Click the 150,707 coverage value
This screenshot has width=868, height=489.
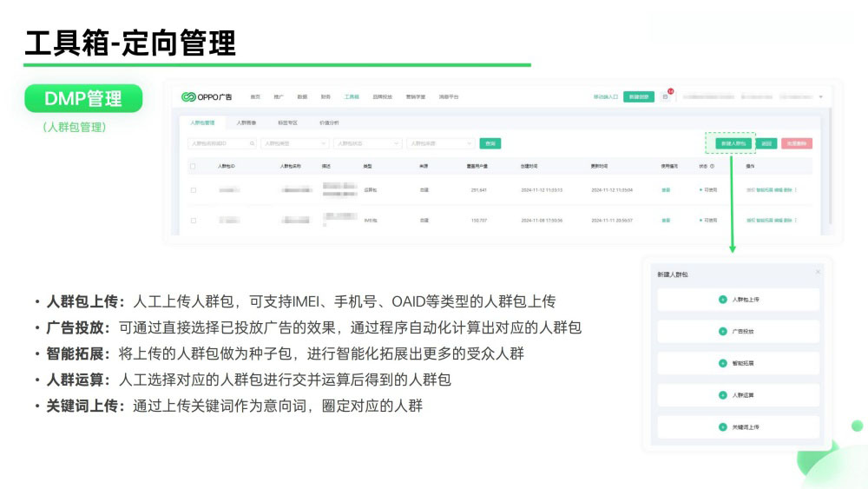479,221
